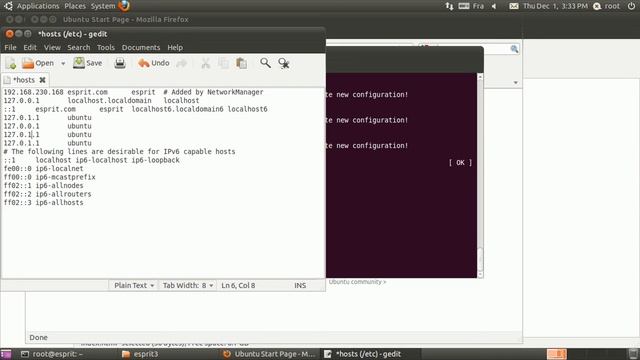Open the clock showing Thu Dec 1
640x360 pixels.
pos(555,6)
